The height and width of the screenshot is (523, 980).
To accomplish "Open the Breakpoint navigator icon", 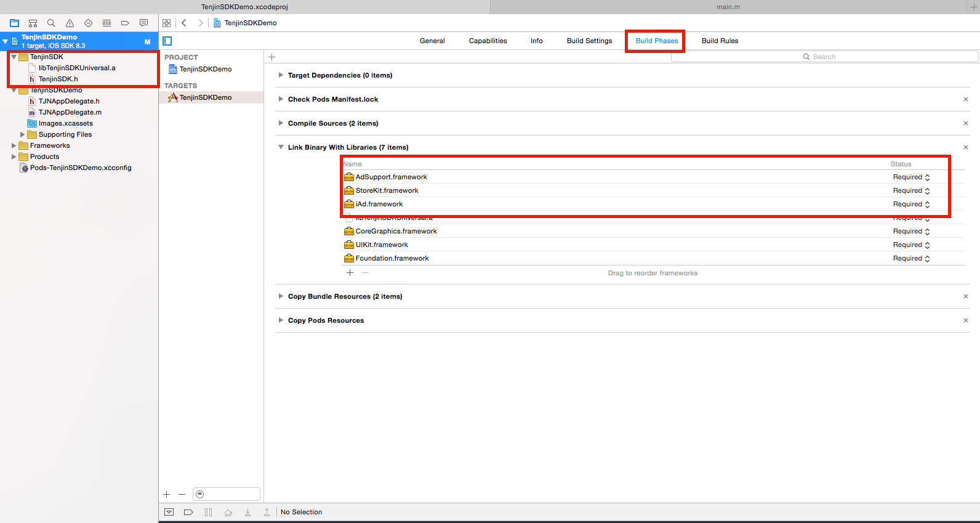I will coord(125,23).
